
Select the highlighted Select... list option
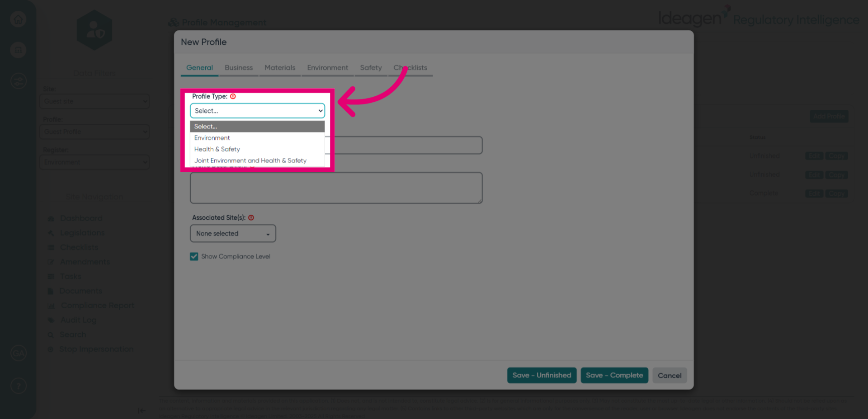[x=257, y=127]
